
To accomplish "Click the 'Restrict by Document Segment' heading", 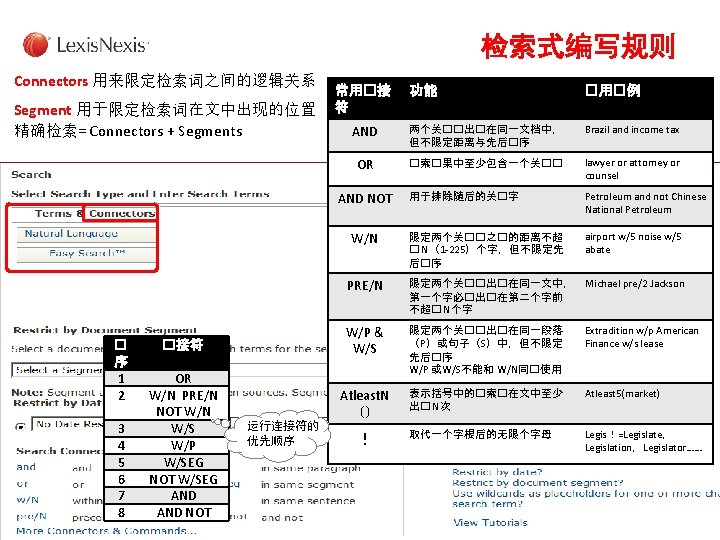I will (105, 330).
